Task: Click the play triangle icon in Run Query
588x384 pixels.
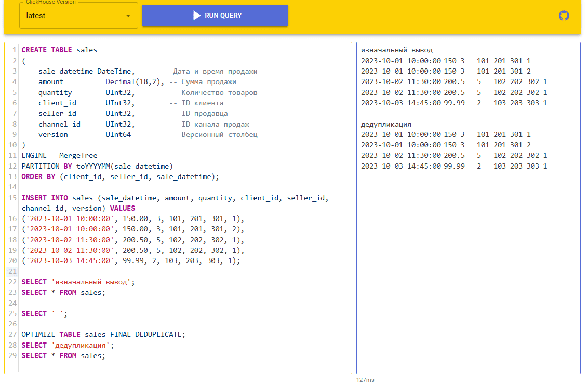Action: (x=197, y=16)
